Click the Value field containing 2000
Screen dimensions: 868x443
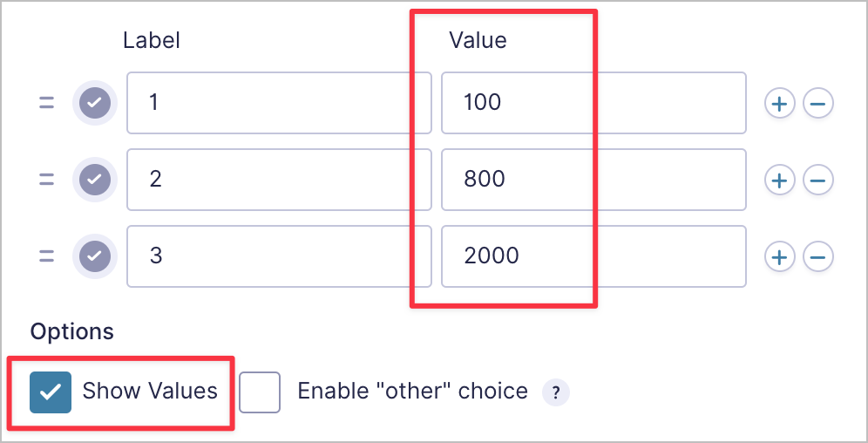coord(593,257)
